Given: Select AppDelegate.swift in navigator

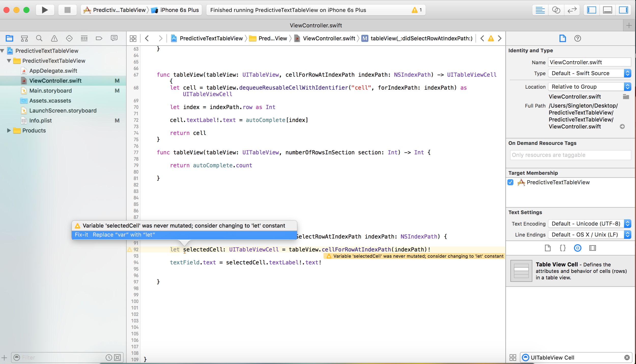Looking at the screenshot, I should pos(53,71).
